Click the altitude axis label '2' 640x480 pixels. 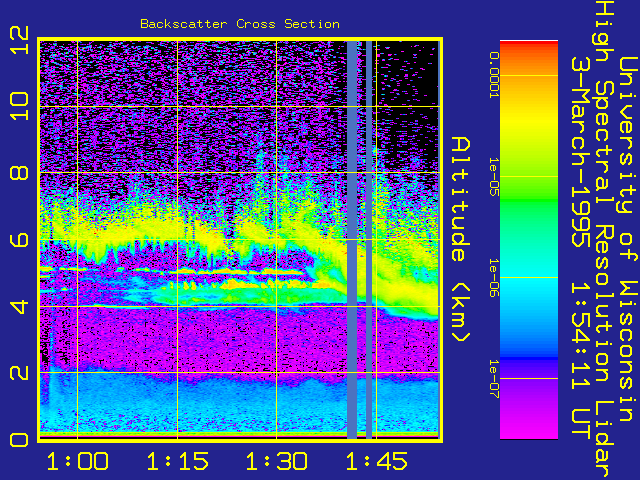(19, 373)
